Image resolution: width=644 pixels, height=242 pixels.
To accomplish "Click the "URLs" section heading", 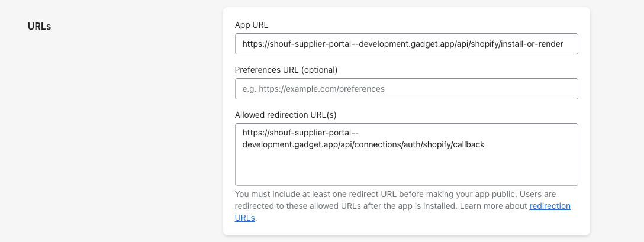I will point(40,26).
